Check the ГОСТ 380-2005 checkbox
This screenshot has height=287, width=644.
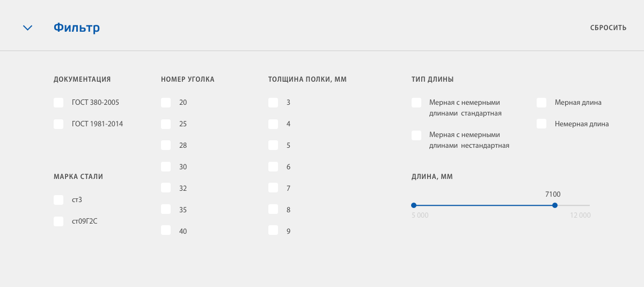point(58,103)
